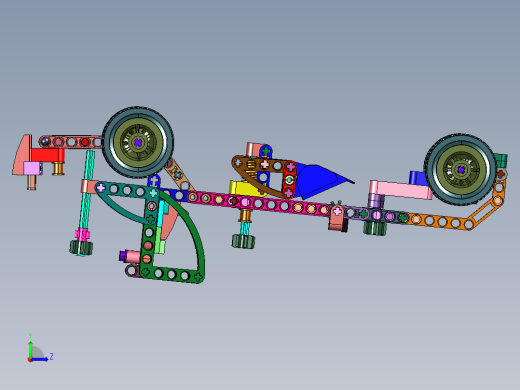Select the blue wedge-shaped body panel
520x390 pixels.
click(320, 181)
